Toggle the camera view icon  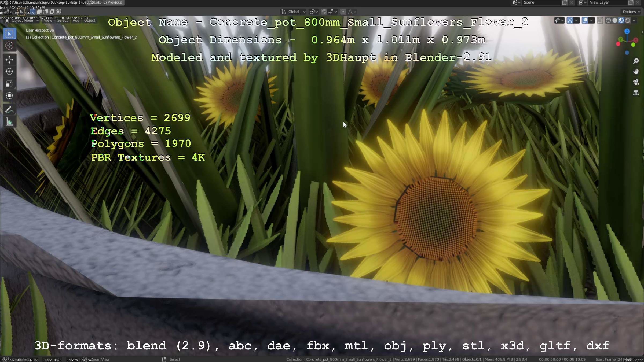(636, 82)
